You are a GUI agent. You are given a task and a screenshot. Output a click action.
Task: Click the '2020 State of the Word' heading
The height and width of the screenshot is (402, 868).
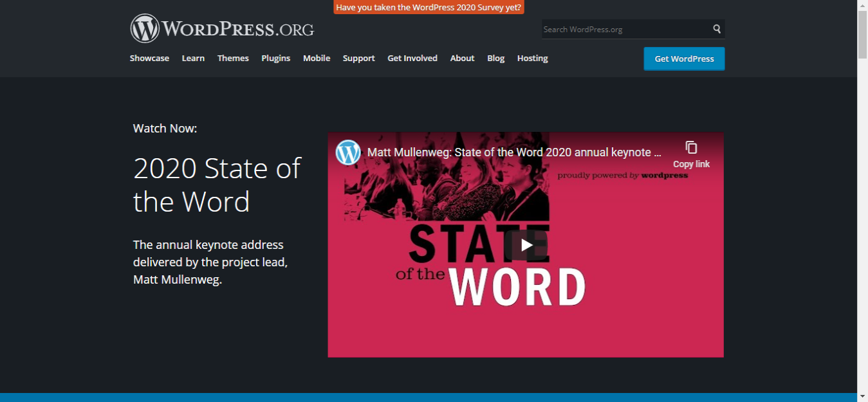(217, 185)
